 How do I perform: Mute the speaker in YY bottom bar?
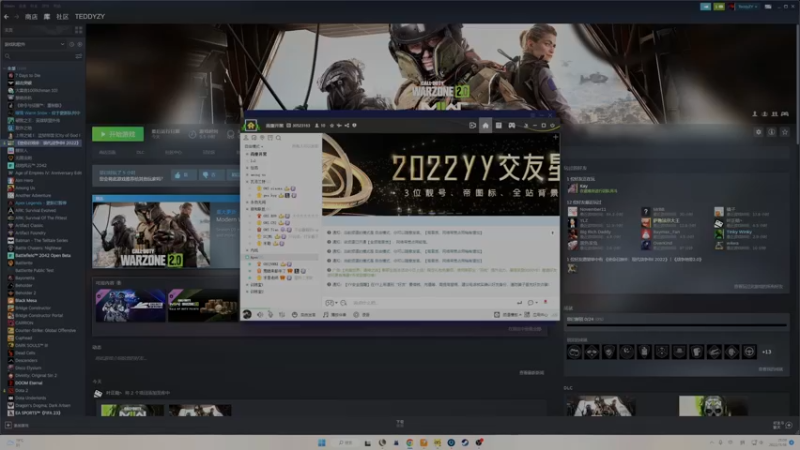[x=260, y=315]
